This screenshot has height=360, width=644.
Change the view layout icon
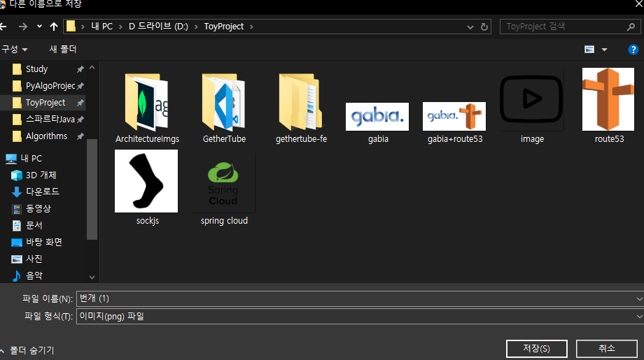click(x=589, y=50)
